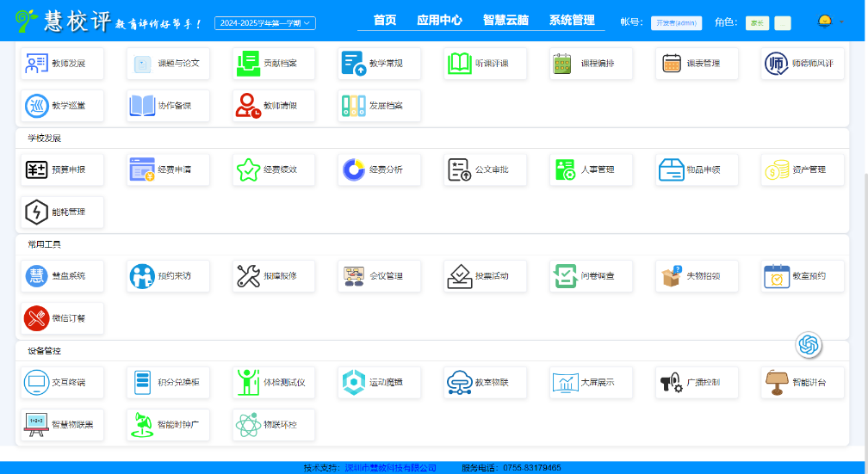
Task: Open the 课表管理 calendar tile
Action: pyautogui.click(x=697, y=64)
